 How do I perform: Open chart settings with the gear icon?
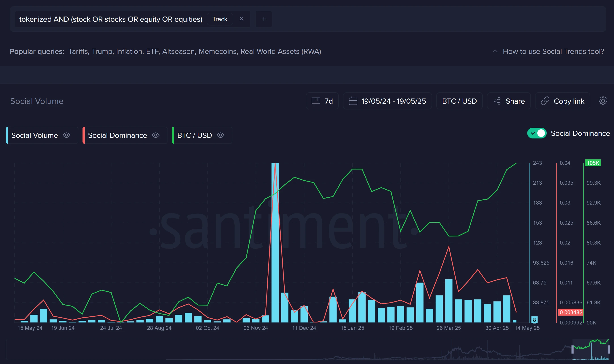[604, 101]
